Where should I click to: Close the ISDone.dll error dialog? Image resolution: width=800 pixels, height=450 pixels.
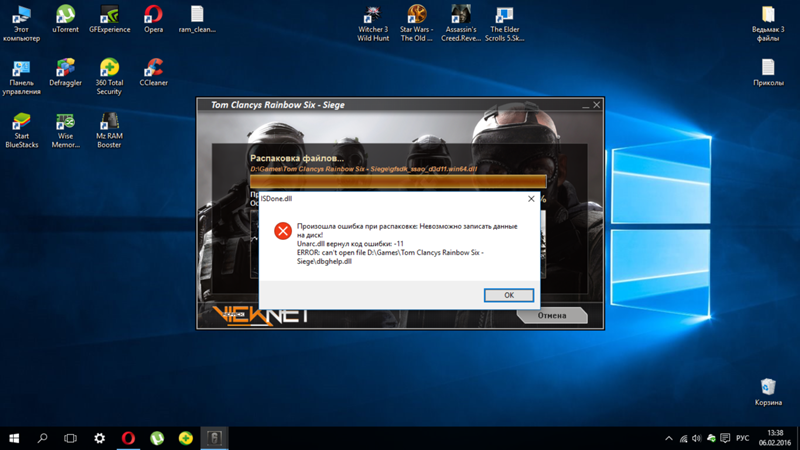click(x=531, y=199)
